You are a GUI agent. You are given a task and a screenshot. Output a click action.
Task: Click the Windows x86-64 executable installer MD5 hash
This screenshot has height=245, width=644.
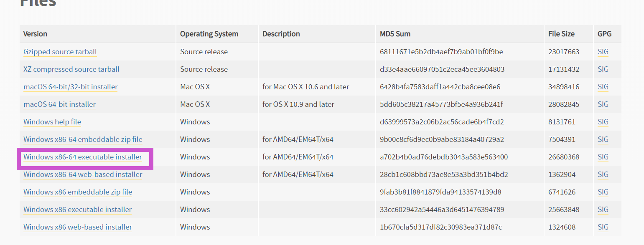coord(444,157)
